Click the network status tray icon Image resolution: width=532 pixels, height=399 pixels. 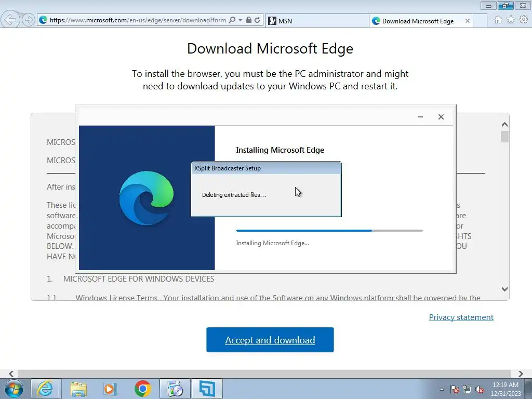[467, 389]
